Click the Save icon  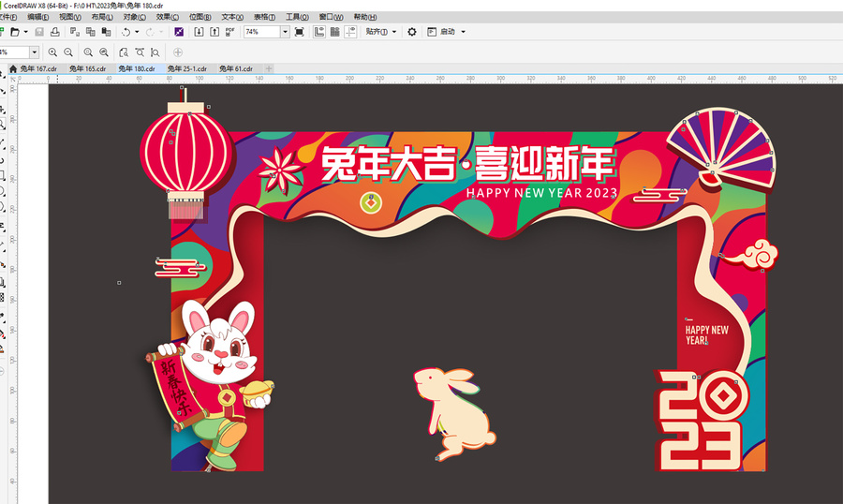click(x=39, y=32)
